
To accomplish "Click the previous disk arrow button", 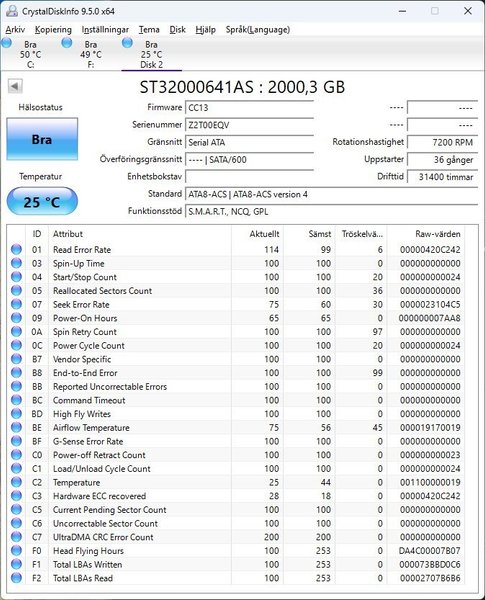I will (x=15, y=86).
